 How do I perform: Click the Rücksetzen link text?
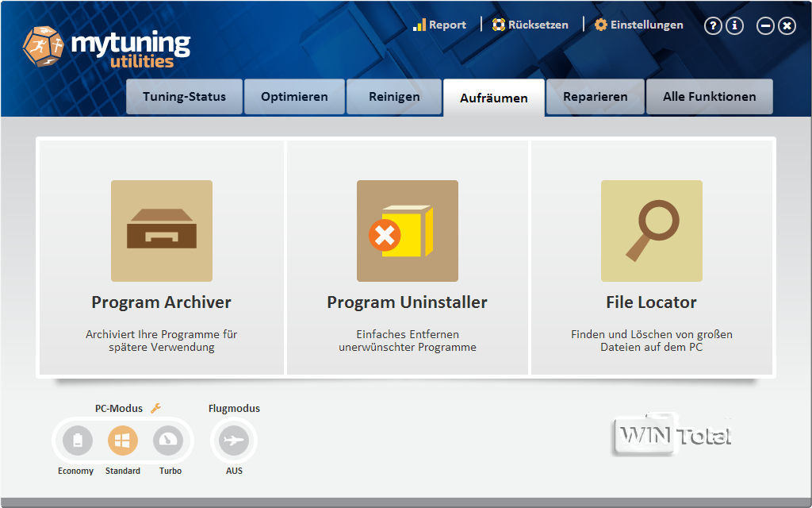point(538,25)
